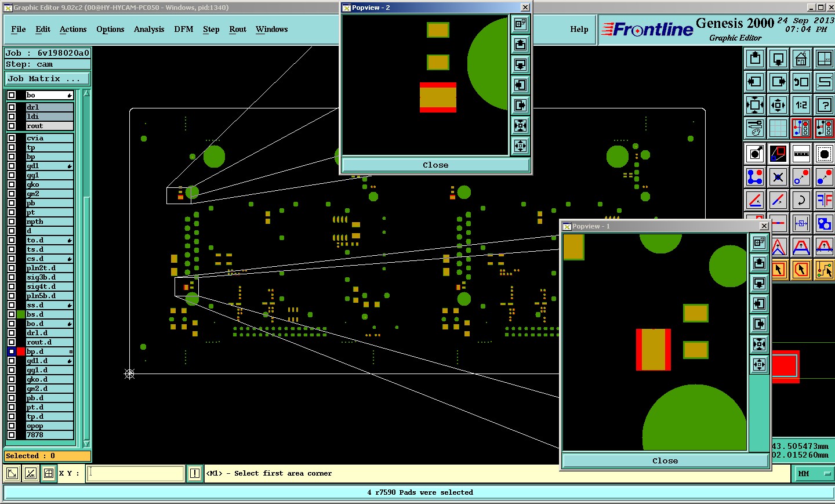Toggle the checkbox for layer bs.d
This screenshot has width=835, height=504.
pyautogui.click(x=12, y=314)
